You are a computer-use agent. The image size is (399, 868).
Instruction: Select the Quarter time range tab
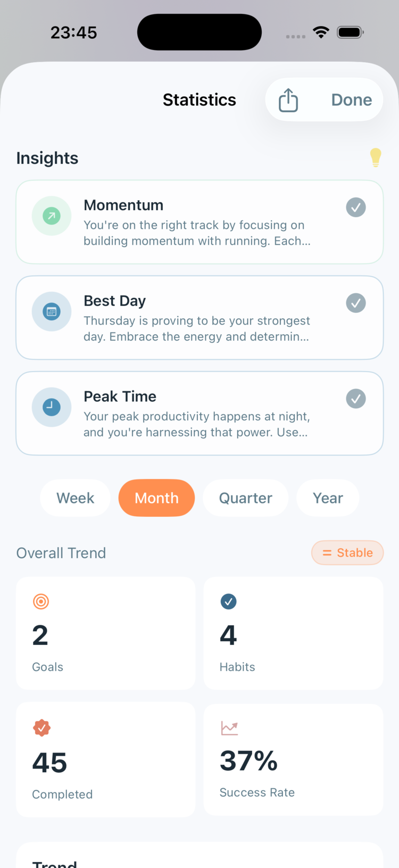(x=245, y=498)
